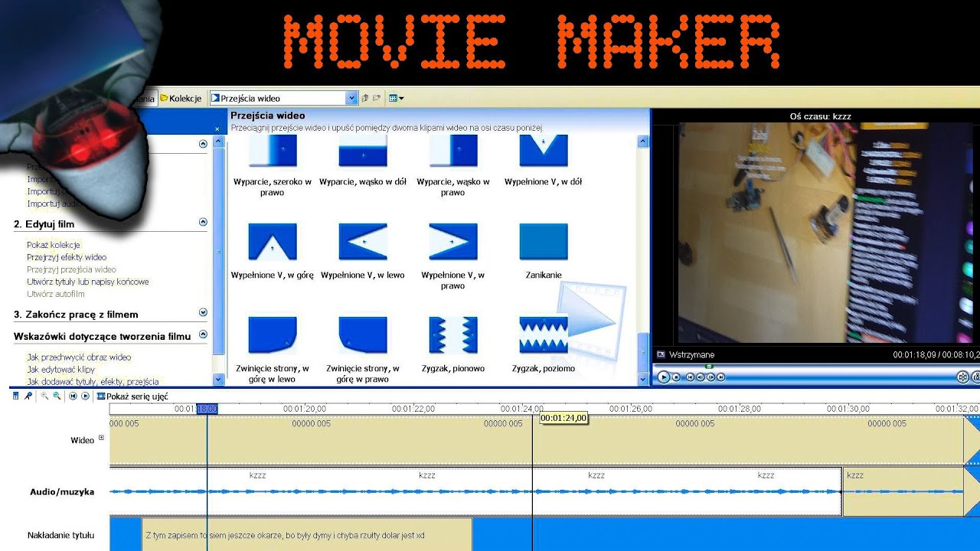Screen dimensions: 980x551
Task: Open the Jak przechwycić obraz wideo tip
Action: pyautogui.click(x=79, y=357)
